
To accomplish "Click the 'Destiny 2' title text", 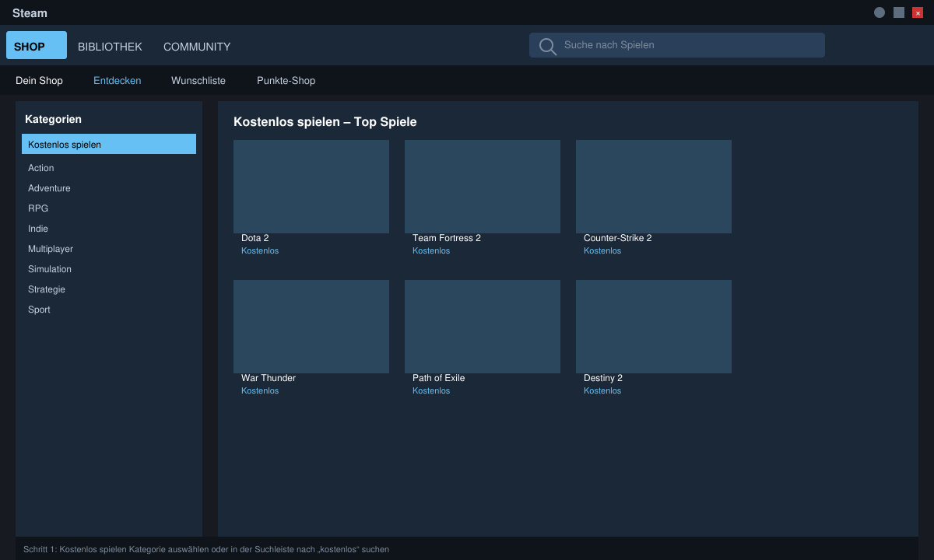I will click(603, 378).
